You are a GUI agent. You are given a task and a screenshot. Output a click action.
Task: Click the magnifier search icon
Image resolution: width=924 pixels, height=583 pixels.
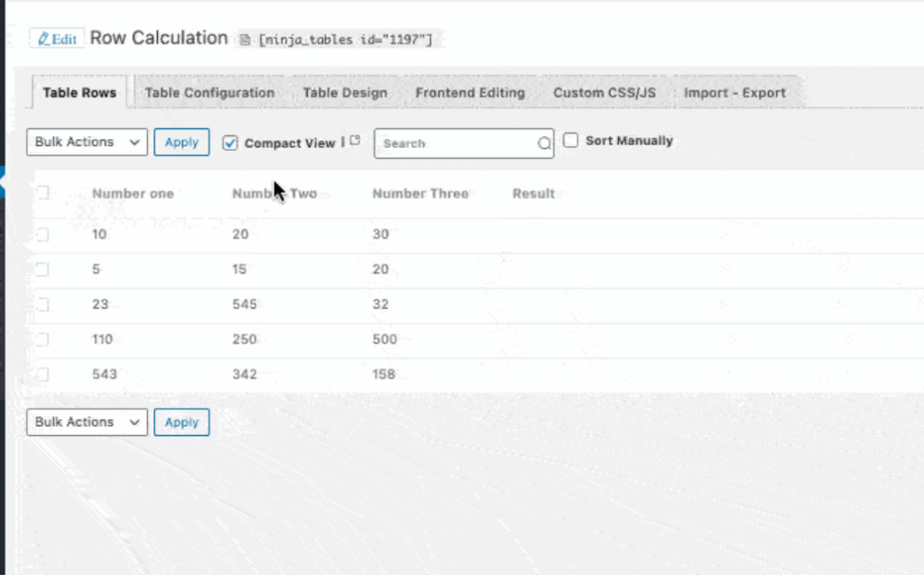(x=544, y=143)
